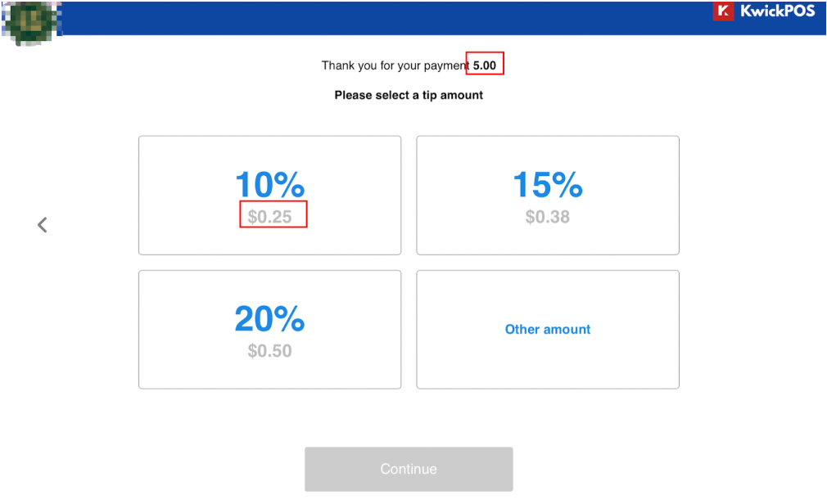Click the red highlight box around $0.25
827x504 pixels.
(273, 214)
